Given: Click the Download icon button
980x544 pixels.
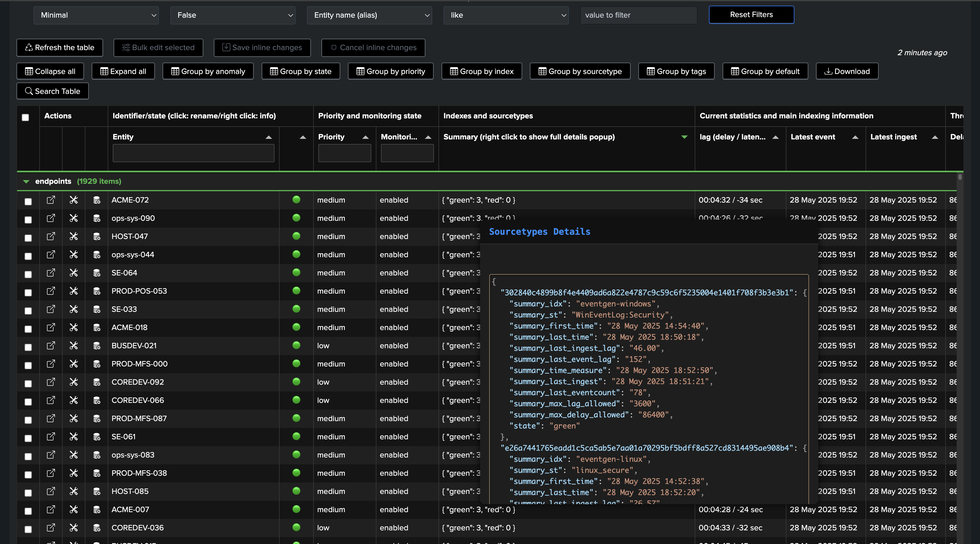Looking at the screenshot, I should point(847,71).
